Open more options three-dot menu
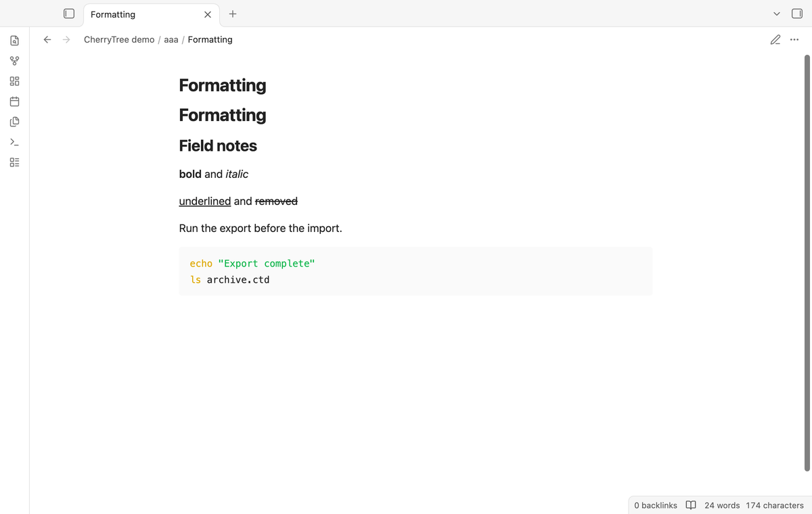Image resolution: width=812 pixels, height=514 pixels. 794,39
